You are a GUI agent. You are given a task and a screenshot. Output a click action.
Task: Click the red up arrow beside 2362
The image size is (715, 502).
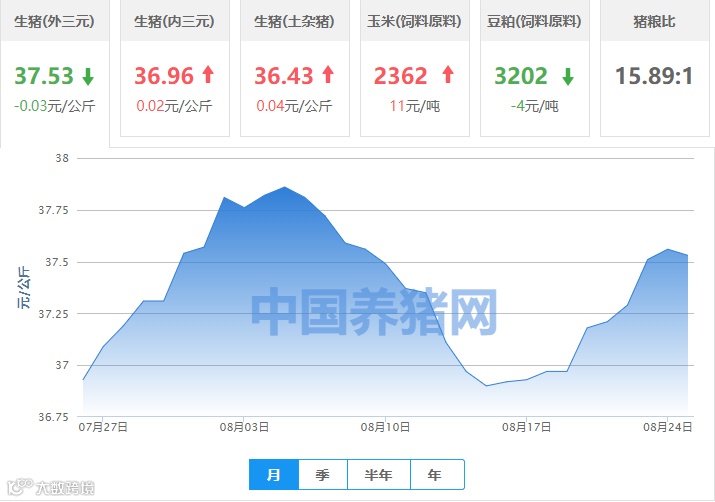(x=448, y=74)
